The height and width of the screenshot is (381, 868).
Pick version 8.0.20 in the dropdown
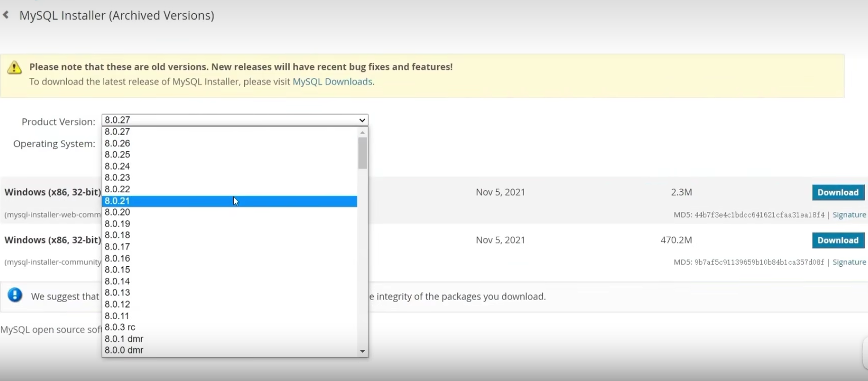click(x=230, y=213)
